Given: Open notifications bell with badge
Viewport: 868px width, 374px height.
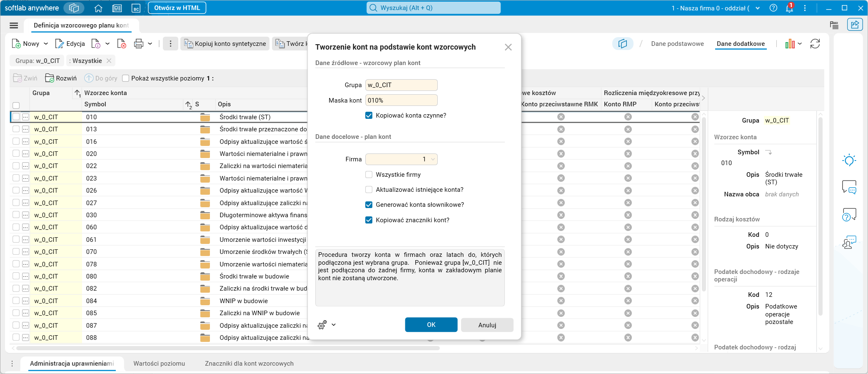Looking at the screenshot, I should coord(789,8).
